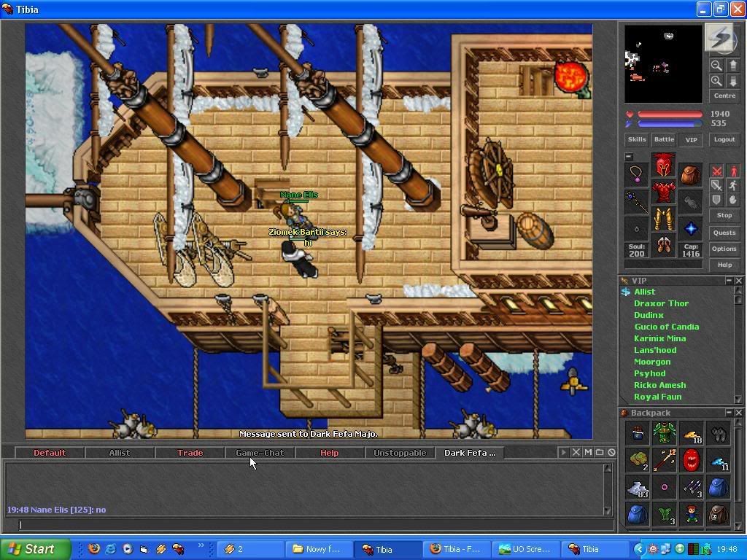This screenshot has width=747, height=560.
Task: Close the Backpack panel
Action: [x=738, y=413]
